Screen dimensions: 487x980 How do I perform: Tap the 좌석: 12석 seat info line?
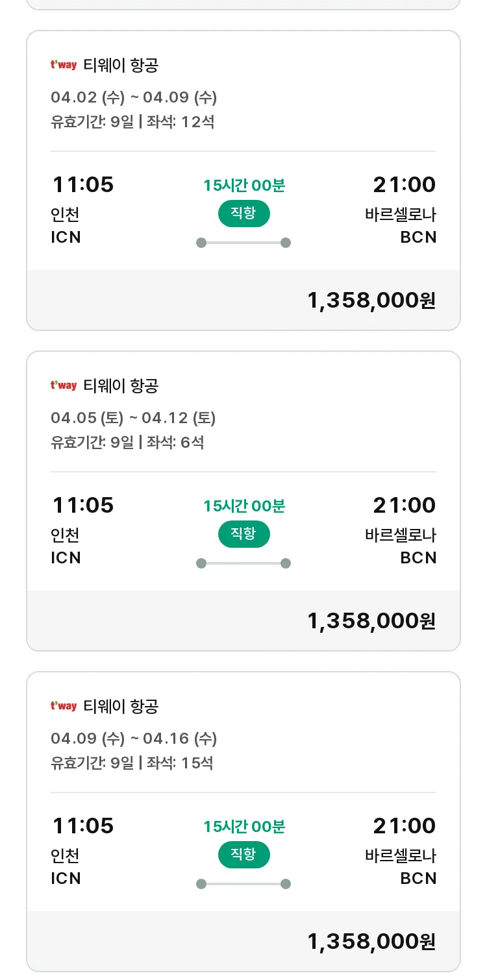pos(181,121)
